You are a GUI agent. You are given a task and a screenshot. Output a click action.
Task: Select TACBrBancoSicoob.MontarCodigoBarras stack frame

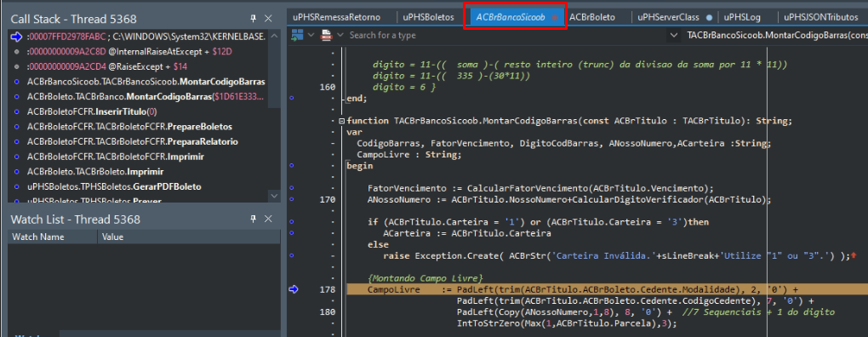146,82
